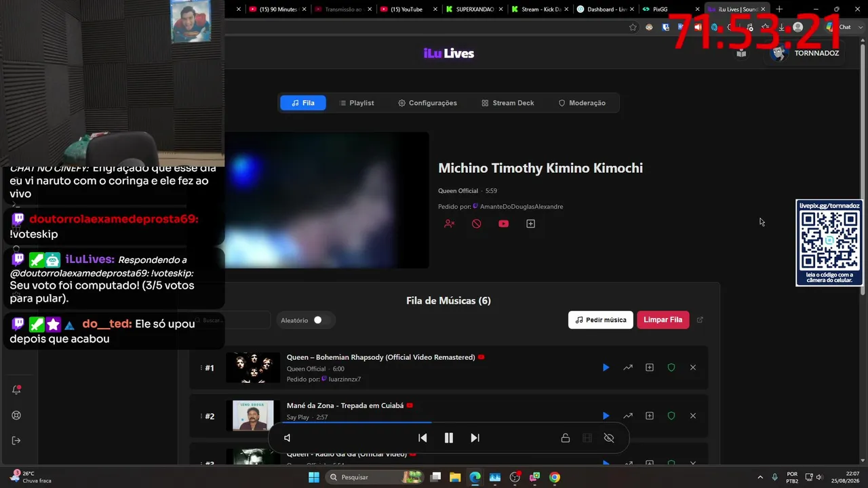Click the green shield on Bohemian Rhapsody
The width and height of the screenshot is (868, 488).
[x=671, y=367]
